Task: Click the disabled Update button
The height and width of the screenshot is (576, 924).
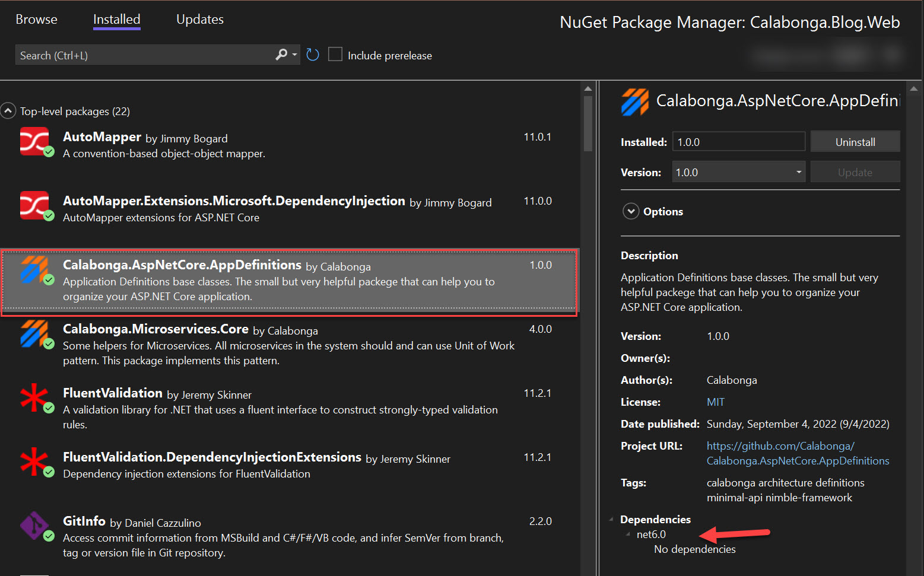Action: (855, 172)
